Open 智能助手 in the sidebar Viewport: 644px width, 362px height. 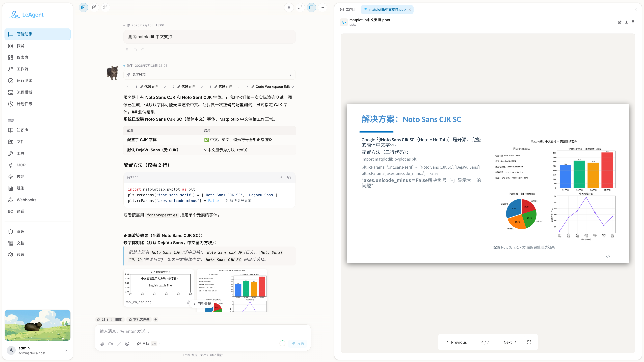38,34
